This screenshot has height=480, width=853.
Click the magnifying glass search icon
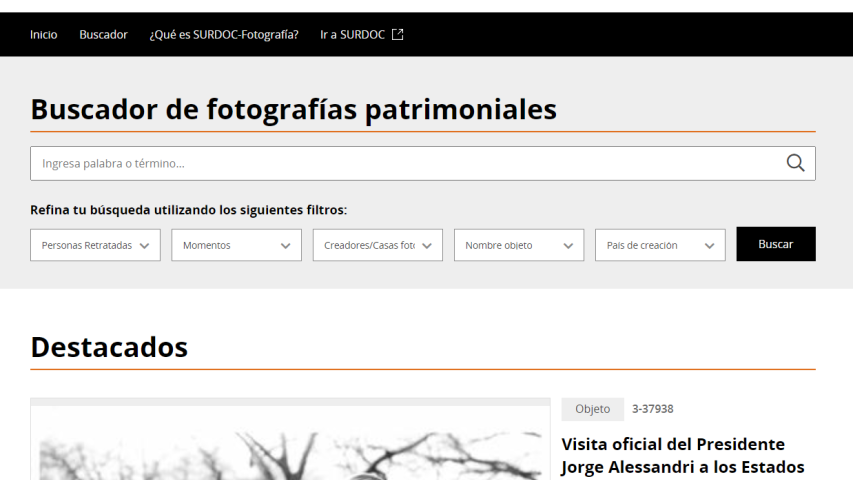pyautogui.click(x=795, y=163)
